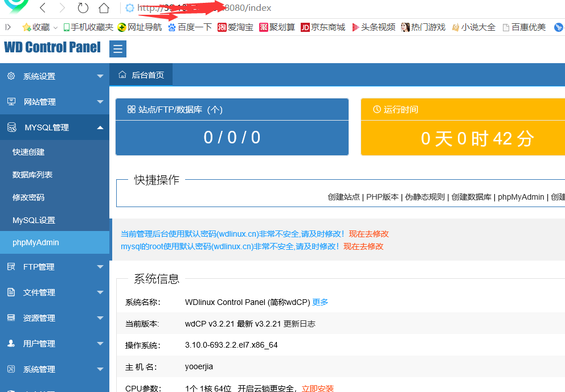
Task: Select 数据库列表 in the sidebar
Action: [32, 175]
